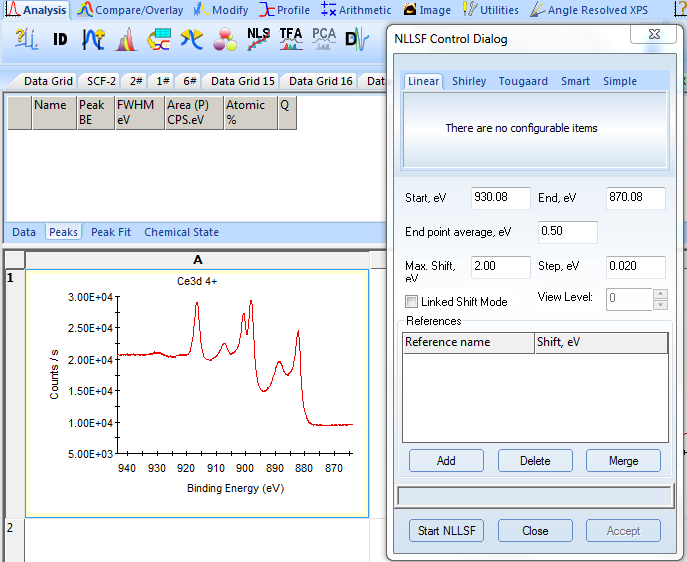Open the Compare/Overlay ribbon tab
The width and height of the screenshot is (687, 562).
[x=131, y=10]
